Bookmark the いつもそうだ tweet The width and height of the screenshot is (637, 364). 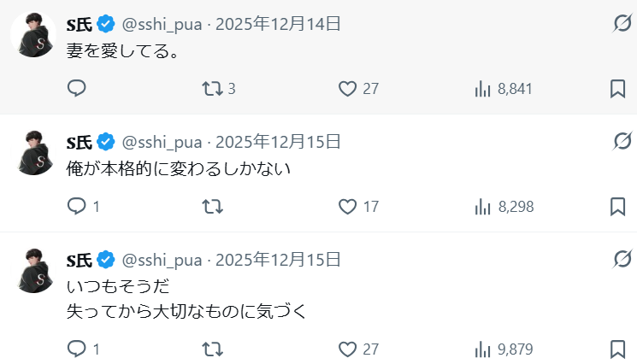618,349
